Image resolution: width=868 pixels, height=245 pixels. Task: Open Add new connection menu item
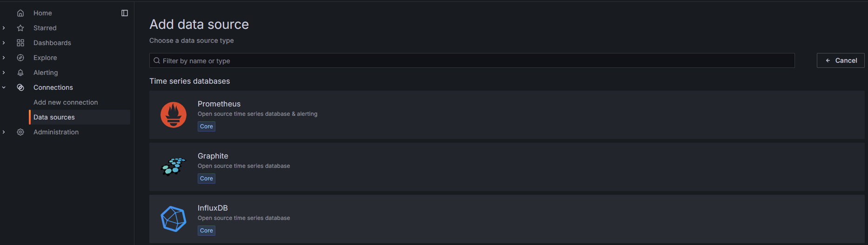pos(66,102)
